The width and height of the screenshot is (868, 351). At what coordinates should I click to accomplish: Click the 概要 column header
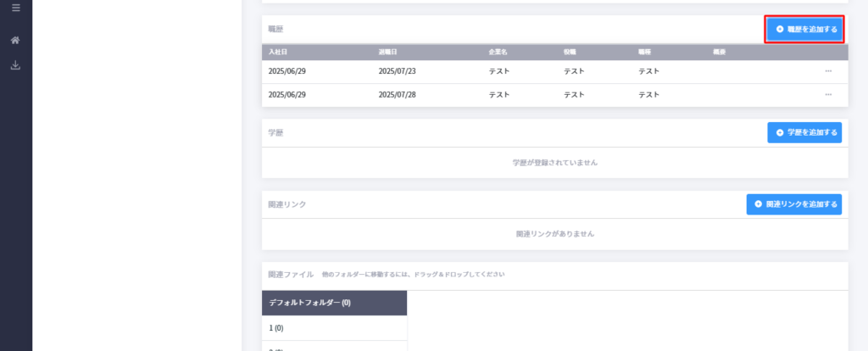719,52
